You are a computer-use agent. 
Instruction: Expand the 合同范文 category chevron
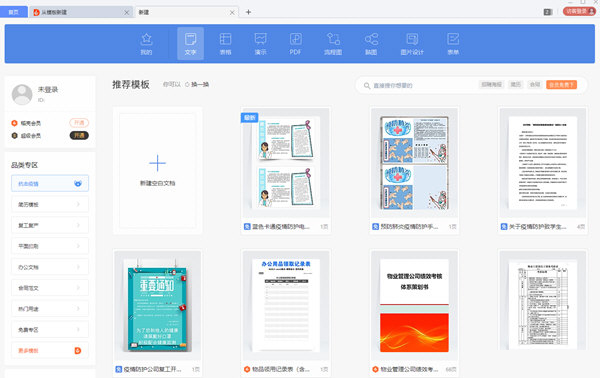pos(78,288)
